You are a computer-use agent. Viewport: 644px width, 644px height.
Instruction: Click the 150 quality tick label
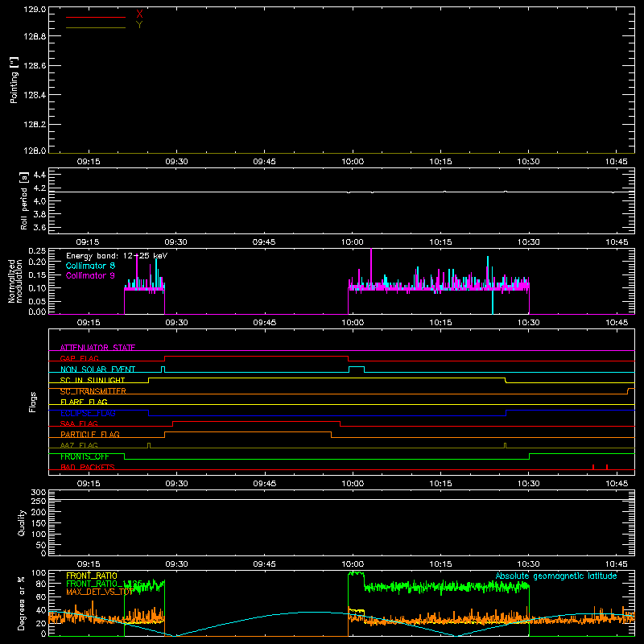pos(39,523)
